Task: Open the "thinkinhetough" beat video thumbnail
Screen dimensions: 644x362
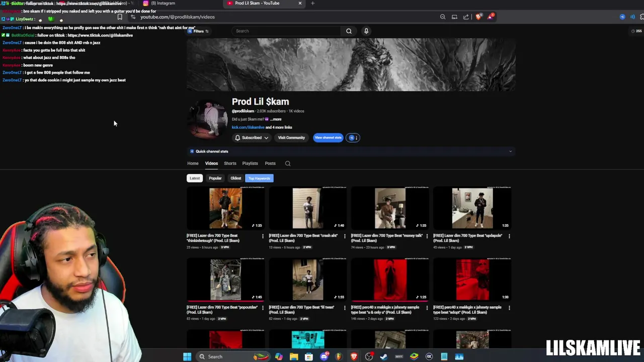Action: (x=225, y=208)
